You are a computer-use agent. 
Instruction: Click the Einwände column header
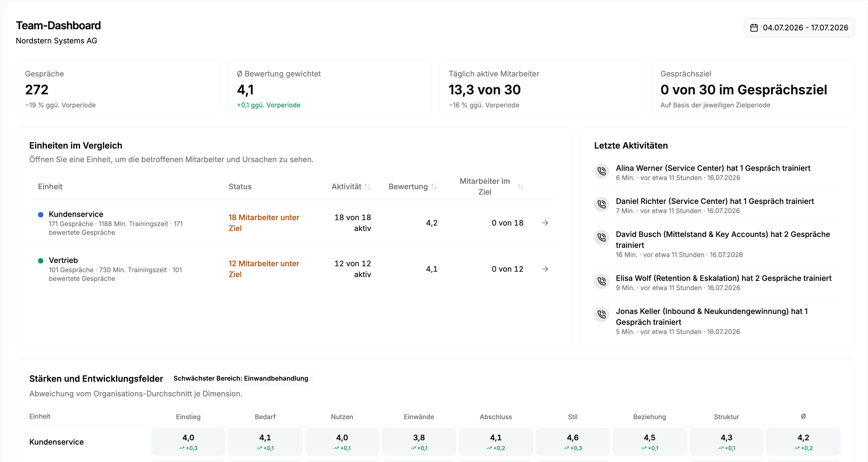coord(419,417)
